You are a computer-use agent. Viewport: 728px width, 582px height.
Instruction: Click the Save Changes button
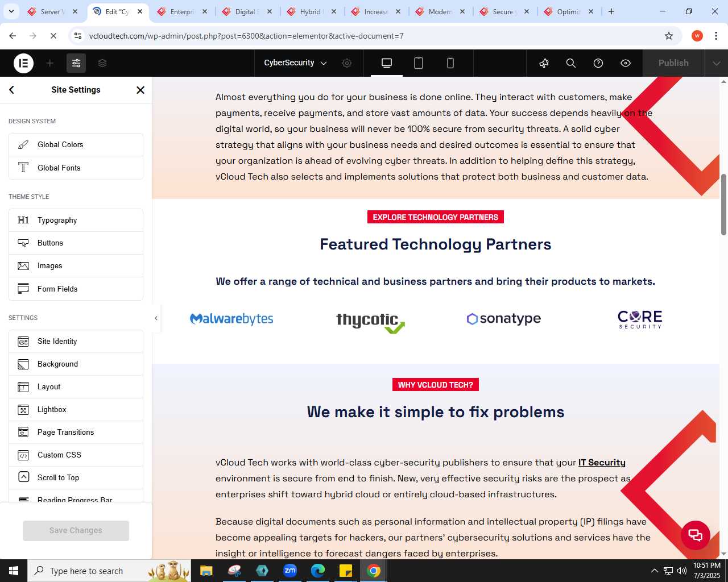[x=76, y=530]
